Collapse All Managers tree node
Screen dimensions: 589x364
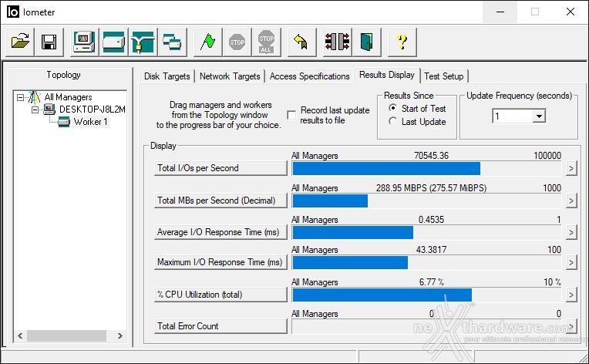20,97
